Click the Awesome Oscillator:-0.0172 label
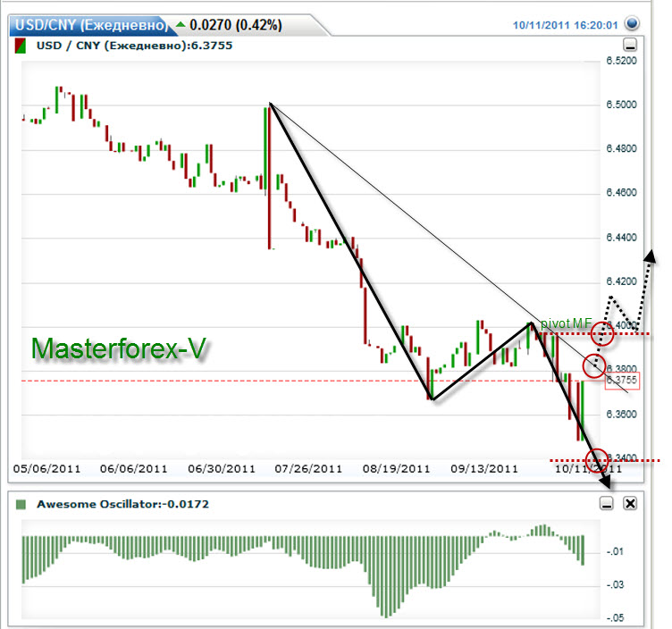The width and height of the screenshot is (672, 629). (x=122, y=504)
